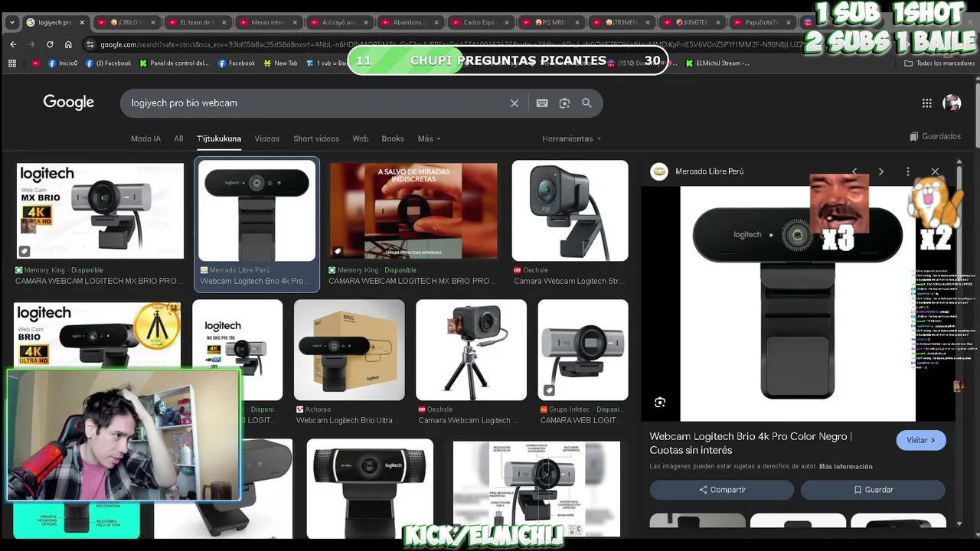Switch to the Carlos Espi browser tab
This screenshot has width=980, height=551.
point(479,22)
